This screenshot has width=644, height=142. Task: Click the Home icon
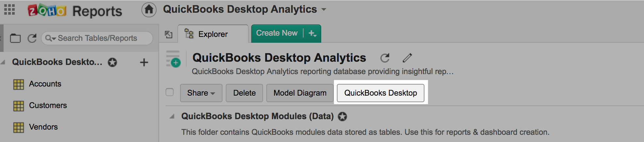click(149, 9)
